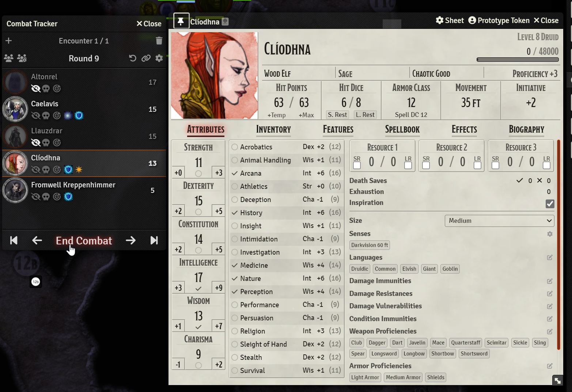The width and height of the screenshot is (572, 392).
Task: Take a short rest with S. Rest
Action: [x=337, y=115]
